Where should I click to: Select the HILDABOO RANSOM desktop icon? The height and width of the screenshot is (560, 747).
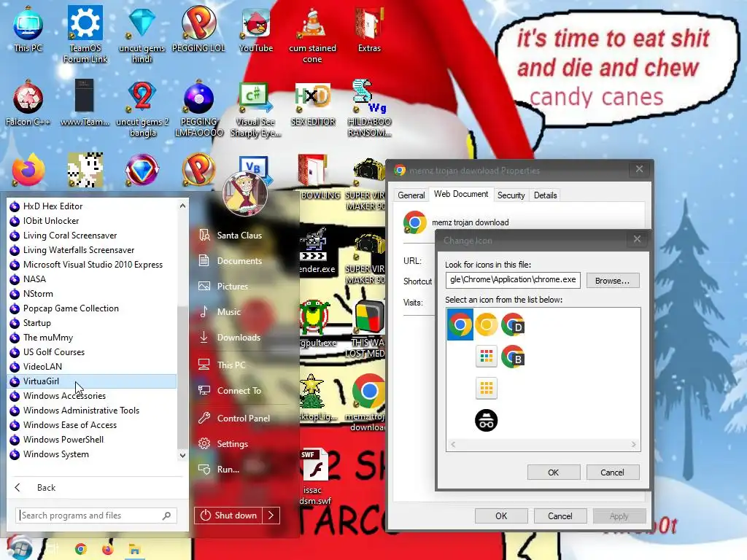click(x=369, y=108)
